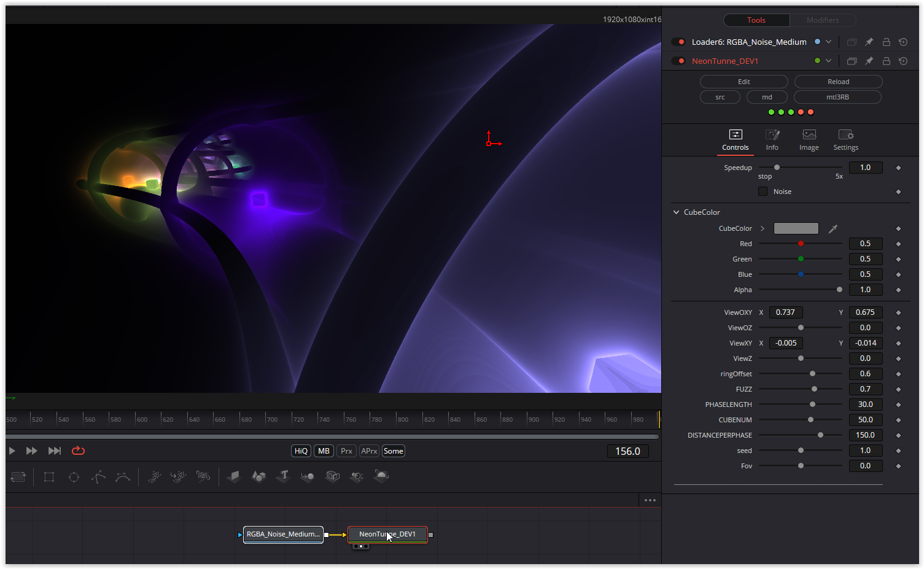The image size is (924, 569).
Task: Add a pEmitter particle tool
Action: (x=154, y=477)
